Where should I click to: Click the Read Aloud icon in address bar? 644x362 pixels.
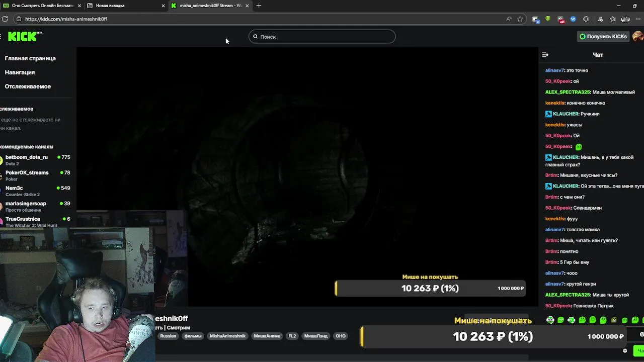click(509, 19)
